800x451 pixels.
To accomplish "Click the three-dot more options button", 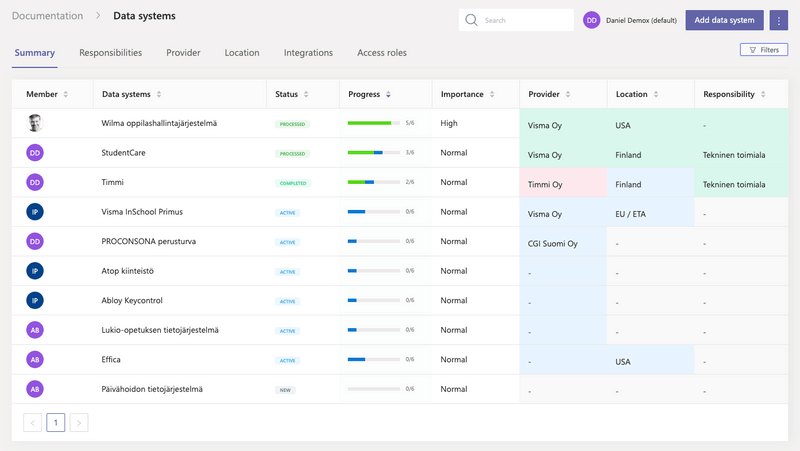I will 778,20.
